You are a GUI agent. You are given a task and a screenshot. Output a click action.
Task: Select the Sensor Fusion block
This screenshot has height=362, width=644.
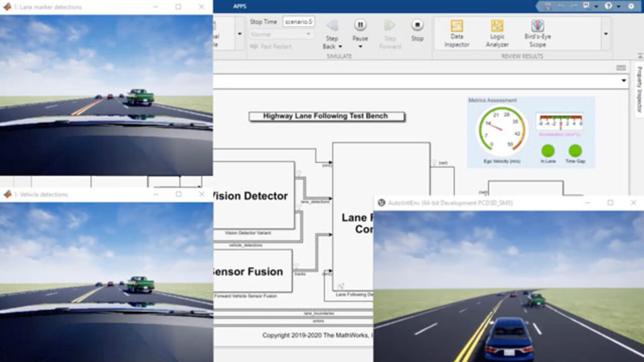(x=253, y=271)
